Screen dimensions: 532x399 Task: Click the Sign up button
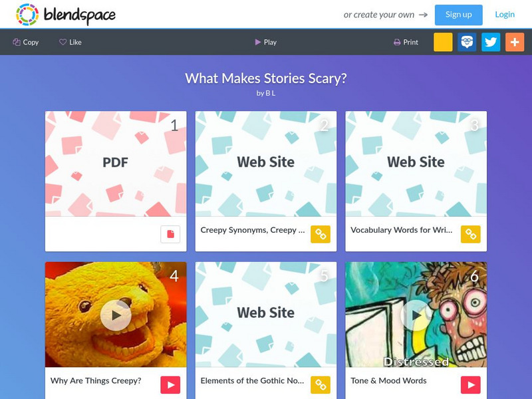point(458,15)
